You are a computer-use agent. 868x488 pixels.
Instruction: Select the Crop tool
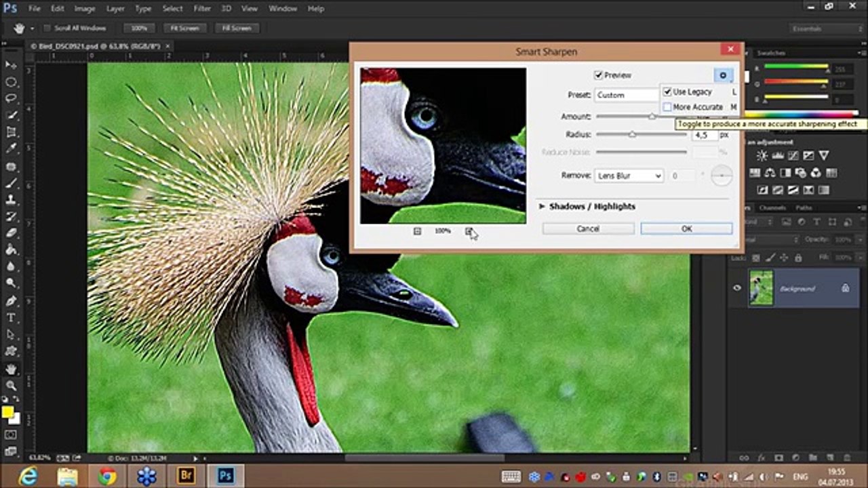pyautogui.click(x=11, y=132)
